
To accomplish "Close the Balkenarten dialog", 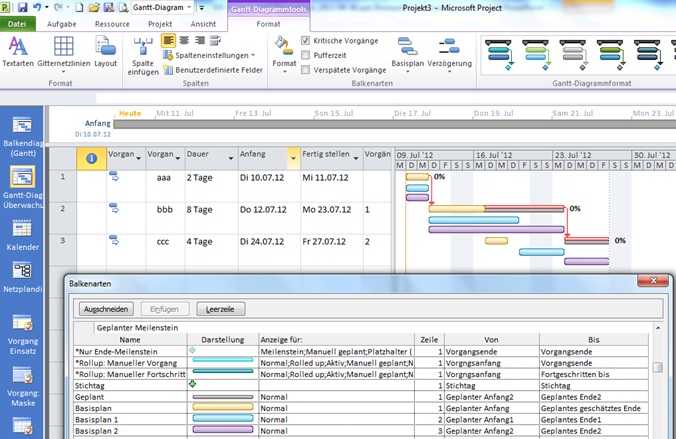I will 653,281.
